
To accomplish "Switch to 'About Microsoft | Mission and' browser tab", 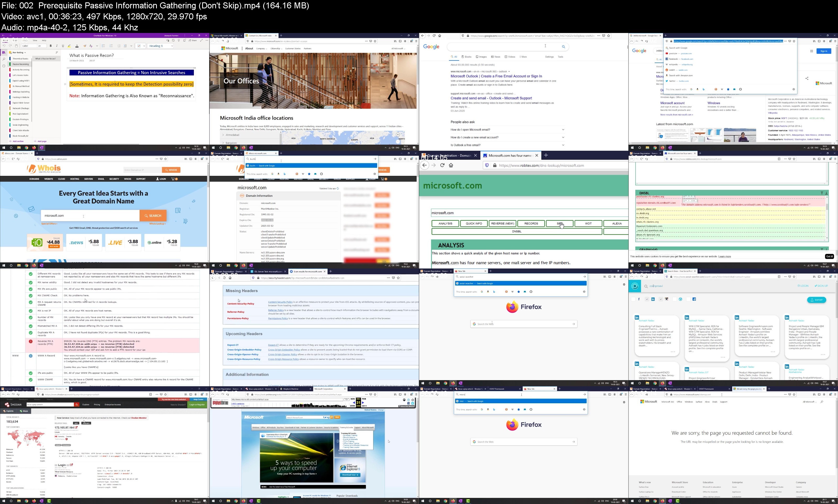I will click(226, 35).
